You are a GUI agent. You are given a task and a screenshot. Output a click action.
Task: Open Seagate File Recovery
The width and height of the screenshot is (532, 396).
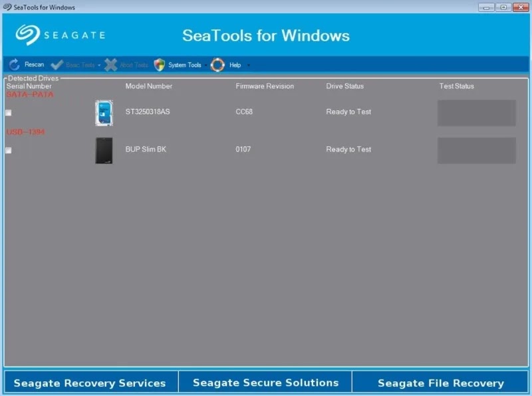tap(440, 382)
